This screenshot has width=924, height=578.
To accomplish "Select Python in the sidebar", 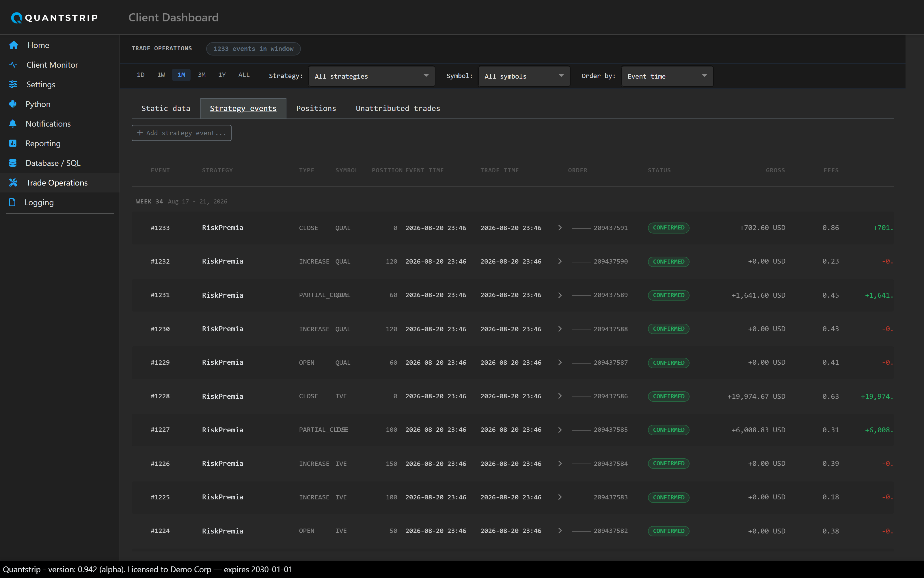I will [x=59, y=104].
